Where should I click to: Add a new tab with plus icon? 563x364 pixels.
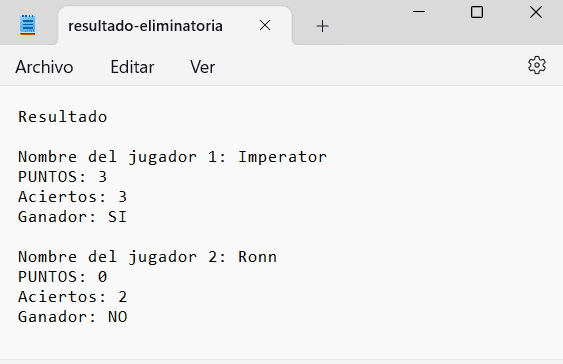coord(322,26)
